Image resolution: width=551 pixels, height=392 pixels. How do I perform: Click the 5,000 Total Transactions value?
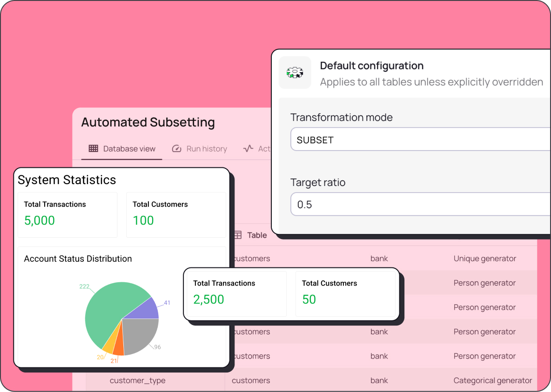click(x=40, y=220)
